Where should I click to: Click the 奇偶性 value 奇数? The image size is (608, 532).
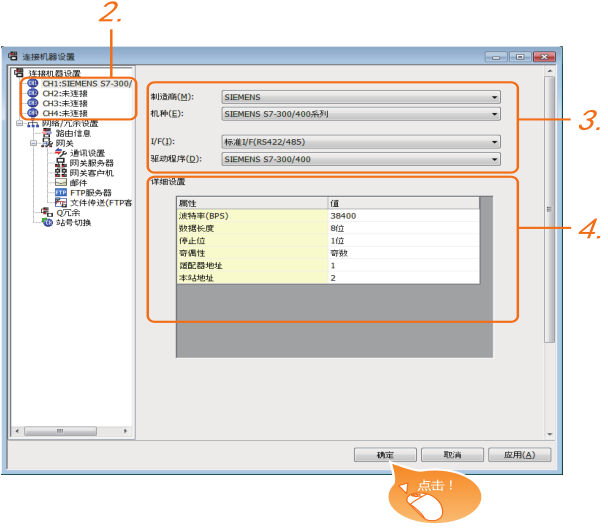tap(403, 253)
